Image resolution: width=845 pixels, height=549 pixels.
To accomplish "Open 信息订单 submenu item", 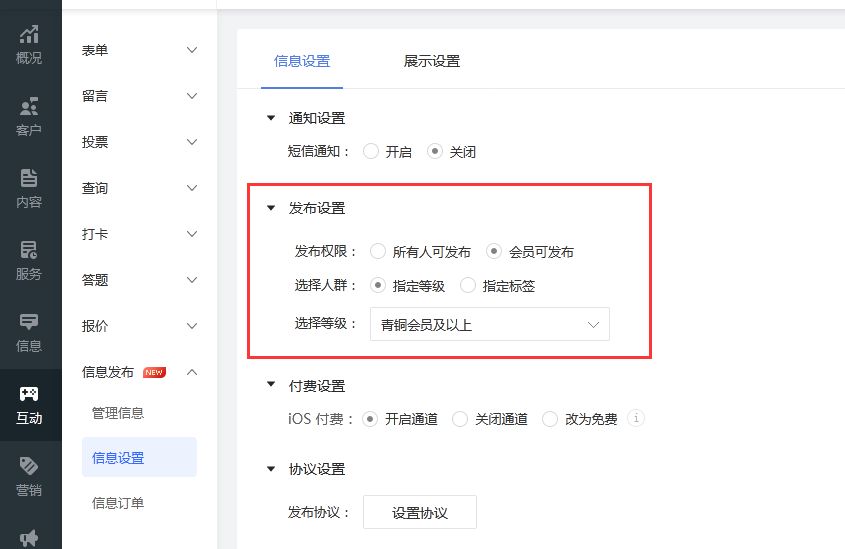I will 118,503.
